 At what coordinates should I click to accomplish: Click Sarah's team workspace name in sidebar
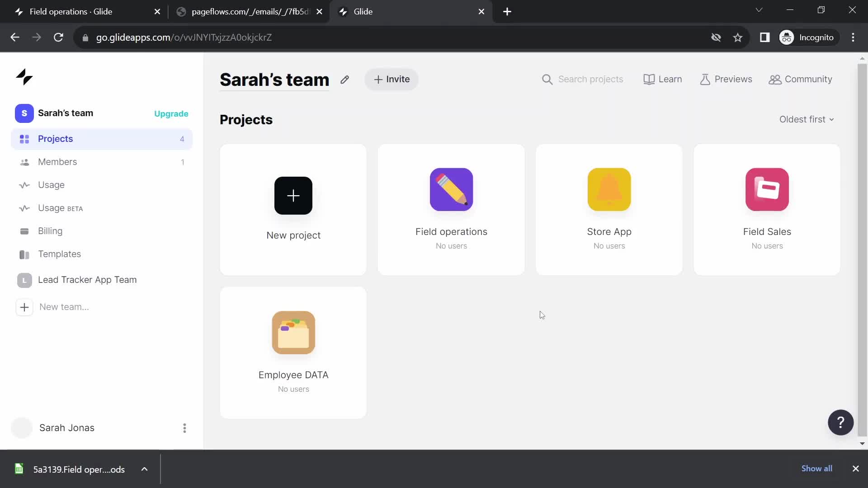coord(66,113)
